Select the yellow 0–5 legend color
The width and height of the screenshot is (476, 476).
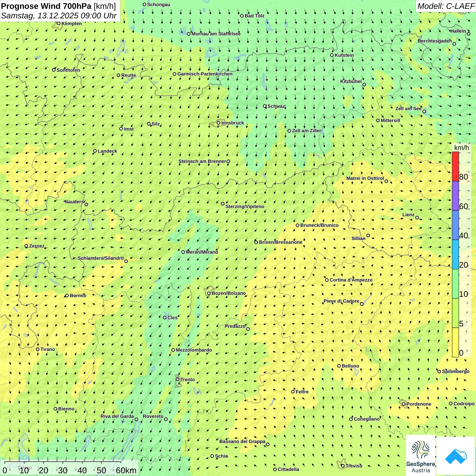[x=455, y=342]
